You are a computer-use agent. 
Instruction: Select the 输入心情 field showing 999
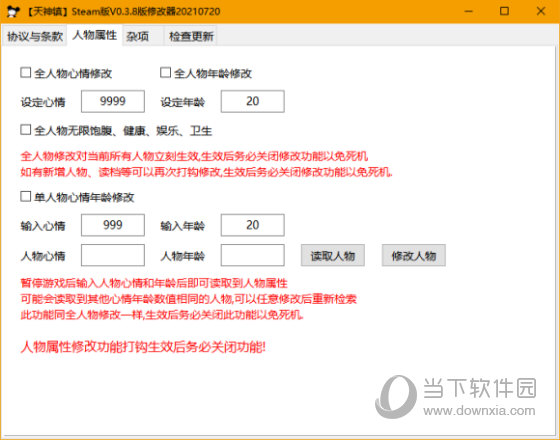(113, 225)
